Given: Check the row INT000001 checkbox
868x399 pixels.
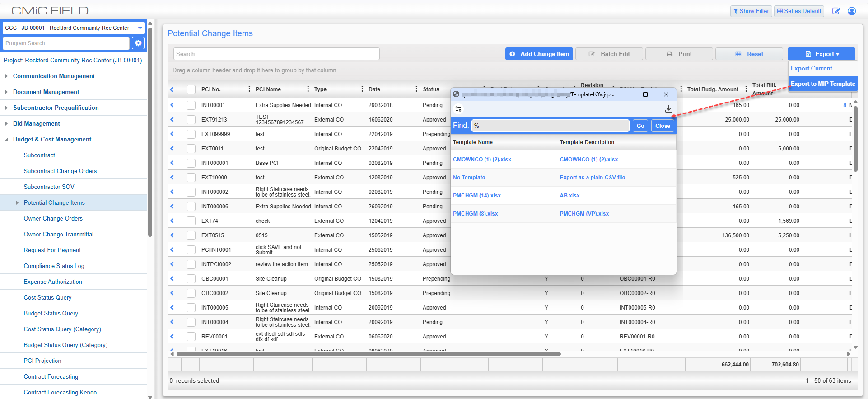Looking at the screenshot, I should [191, 163].
